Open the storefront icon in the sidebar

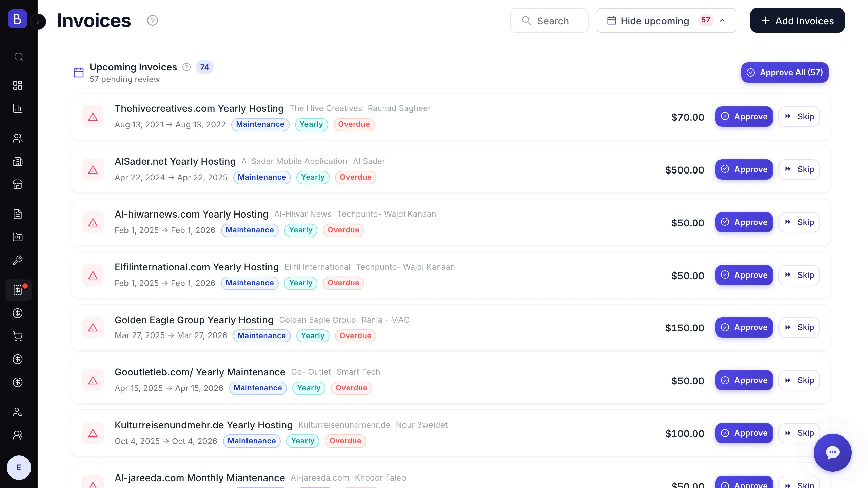[18, 184]
